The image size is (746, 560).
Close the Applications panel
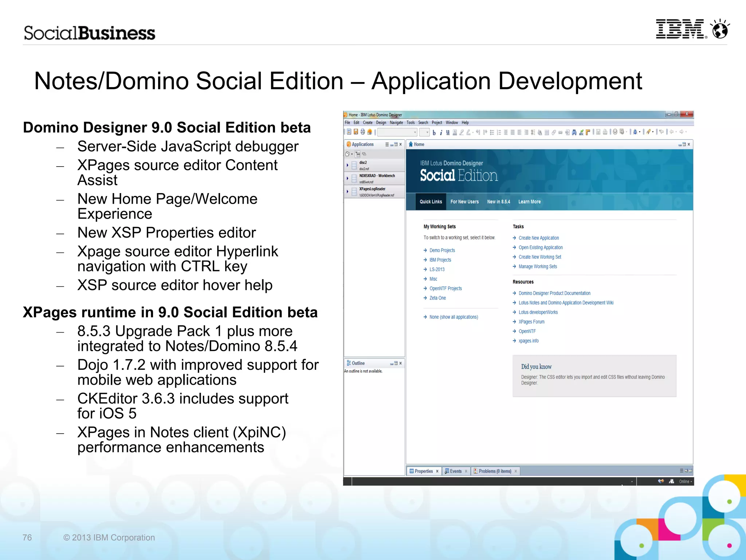[x=400, y=144]
